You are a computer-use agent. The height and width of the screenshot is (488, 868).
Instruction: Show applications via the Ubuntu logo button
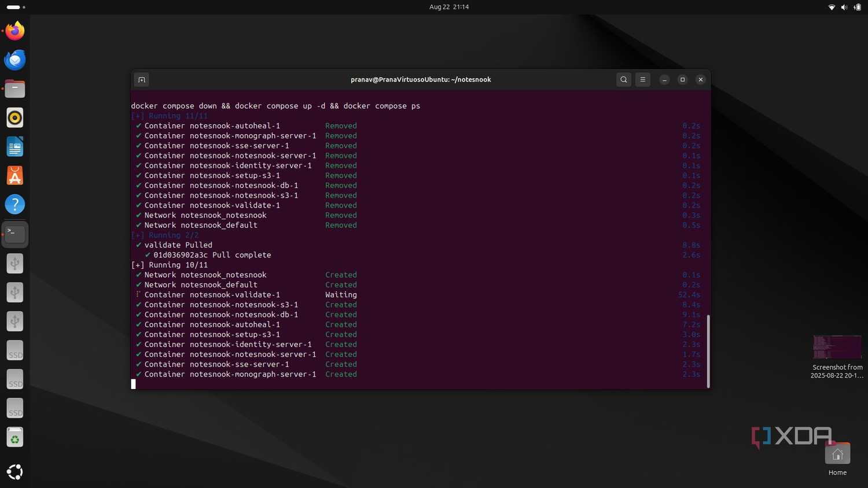click(15, 472)
